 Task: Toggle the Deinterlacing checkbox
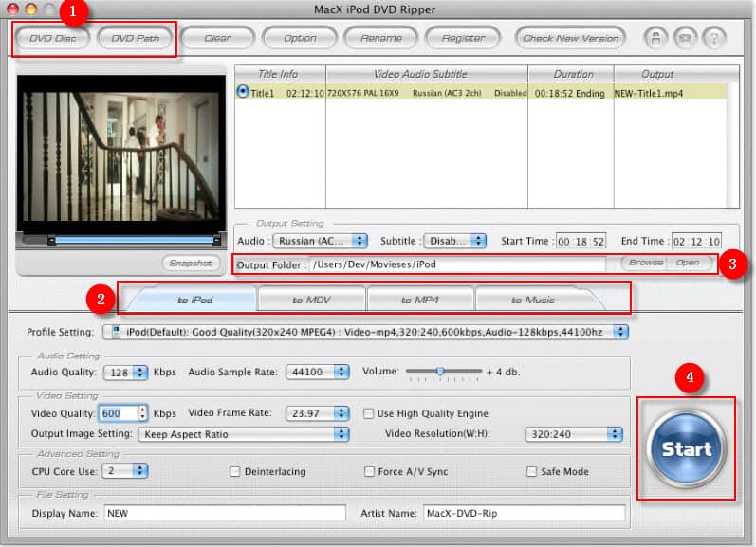coord(235,471)
